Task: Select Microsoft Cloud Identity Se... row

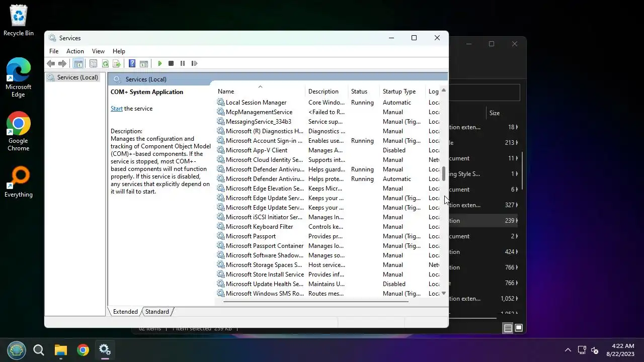Action: coord(328,160)
